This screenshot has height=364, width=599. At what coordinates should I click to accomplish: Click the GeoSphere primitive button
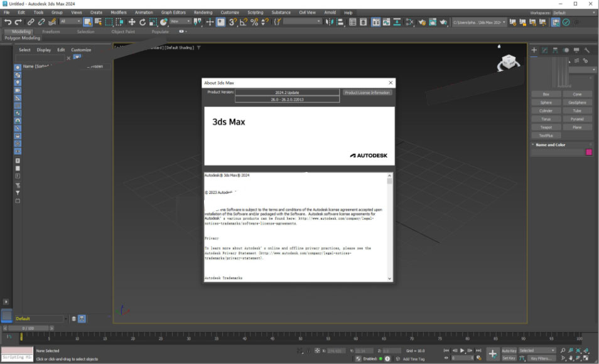point(577,102)
